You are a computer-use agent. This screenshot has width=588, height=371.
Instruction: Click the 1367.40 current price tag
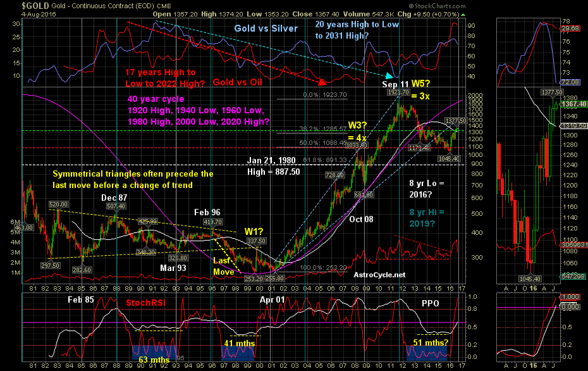click(x=573, y=104)
